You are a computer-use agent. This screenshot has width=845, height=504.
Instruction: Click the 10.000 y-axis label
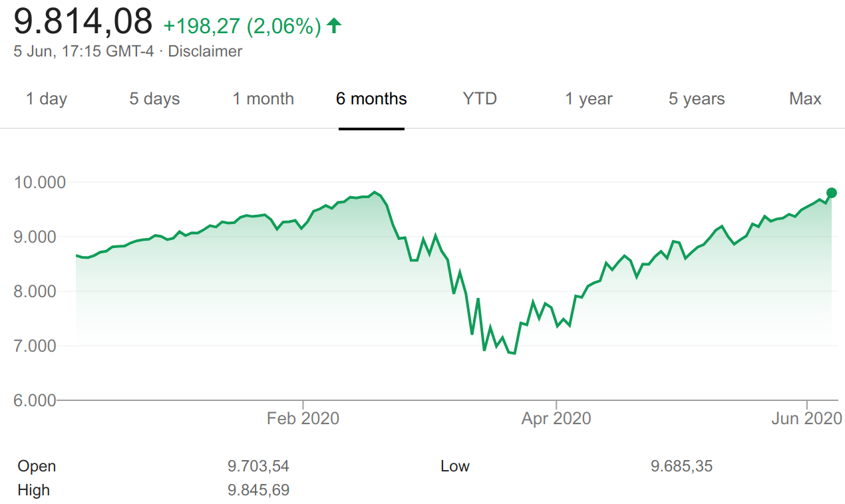[39, 182]
